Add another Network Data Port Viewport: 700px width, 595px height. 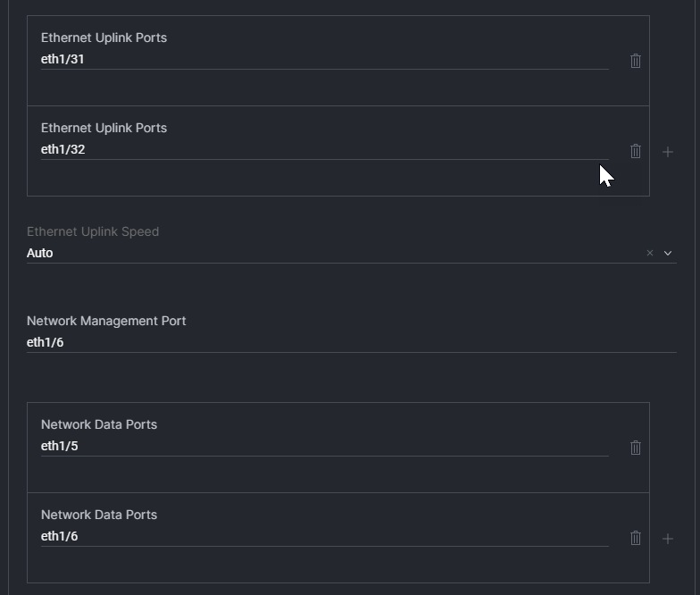point(667,539)
